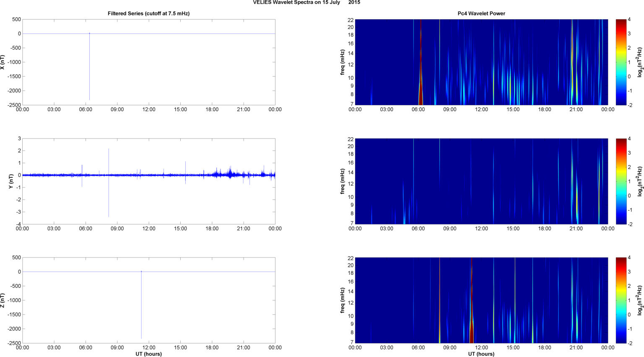The height and width of the screenshot is (357, 644).
Task: Select the Y (nT) vertical axis label
Action: coord(11,181)
